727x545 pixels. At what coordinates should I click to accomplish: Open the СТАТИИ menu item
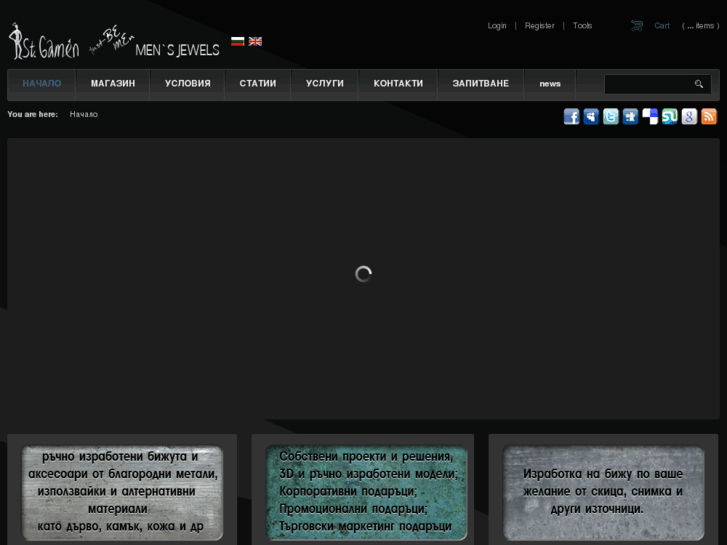(x=258, y=83)
